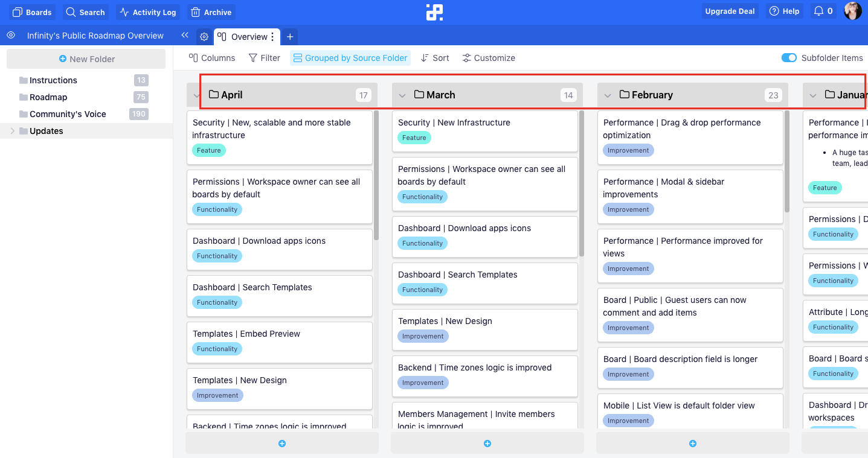
Task: Click the Upgrade Deal button
Action: click(x=730, y=11)
